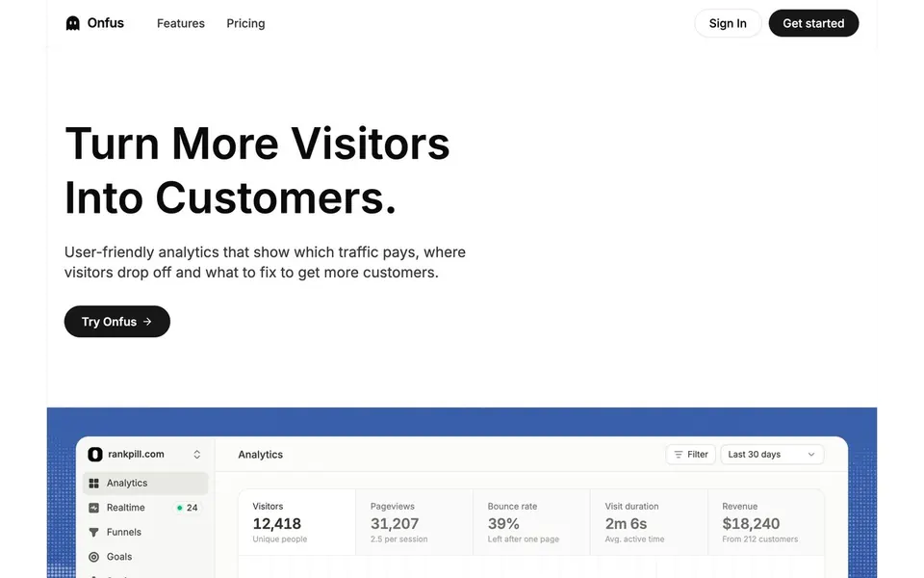Select the Bounce rate metric card
This screenshot has width=924, height=578.
pyautogui.click(x=531, y=522)
